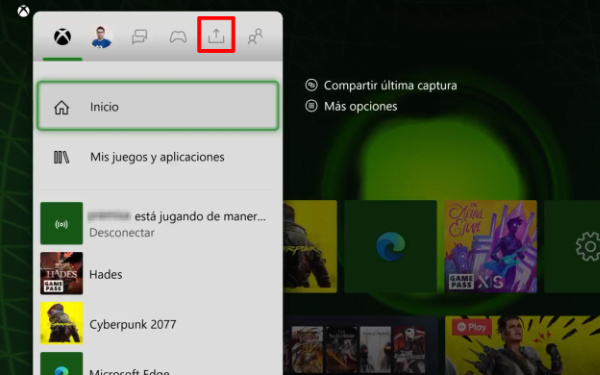The image size is (600, 375).
Task: Click the share button icon beside Compartir
Action: click(x=311, y=85)
